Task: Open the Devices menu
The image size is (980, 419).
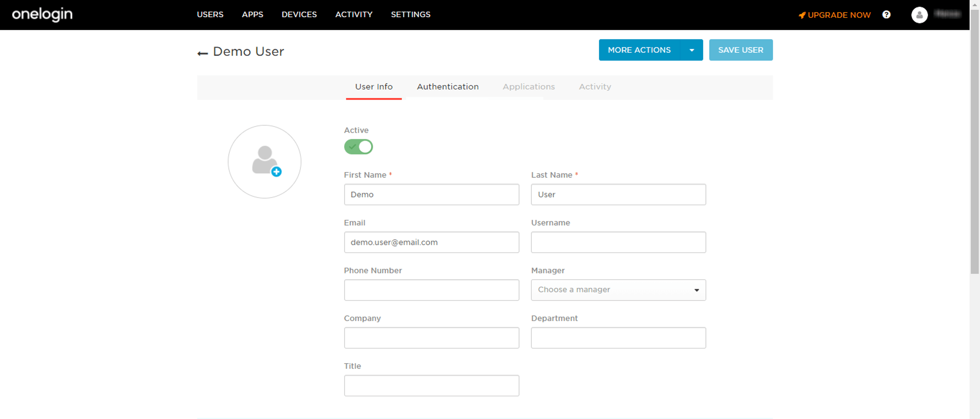Action: coord(299,15)
